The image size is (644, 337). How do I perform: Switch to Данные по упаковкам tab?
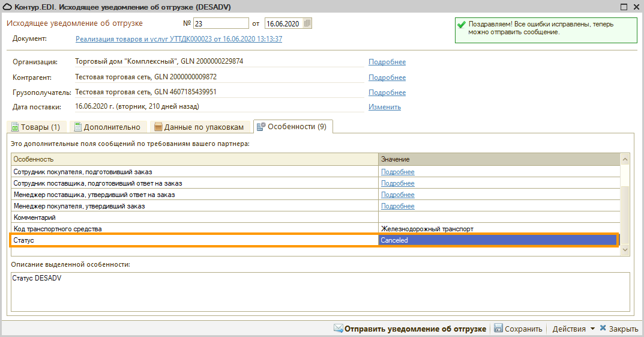click(x=200, y=127)
